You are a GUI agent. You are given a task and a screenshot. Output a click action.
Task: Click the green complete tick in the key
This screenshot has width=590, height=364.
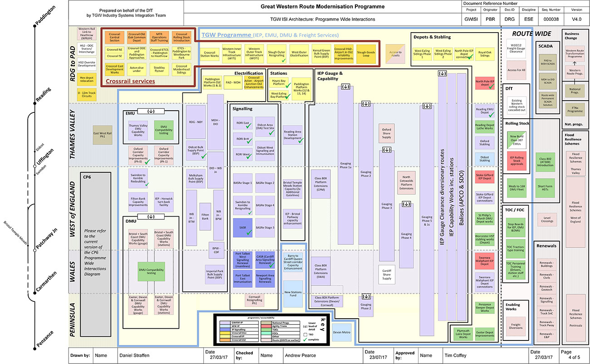(305, 339)
